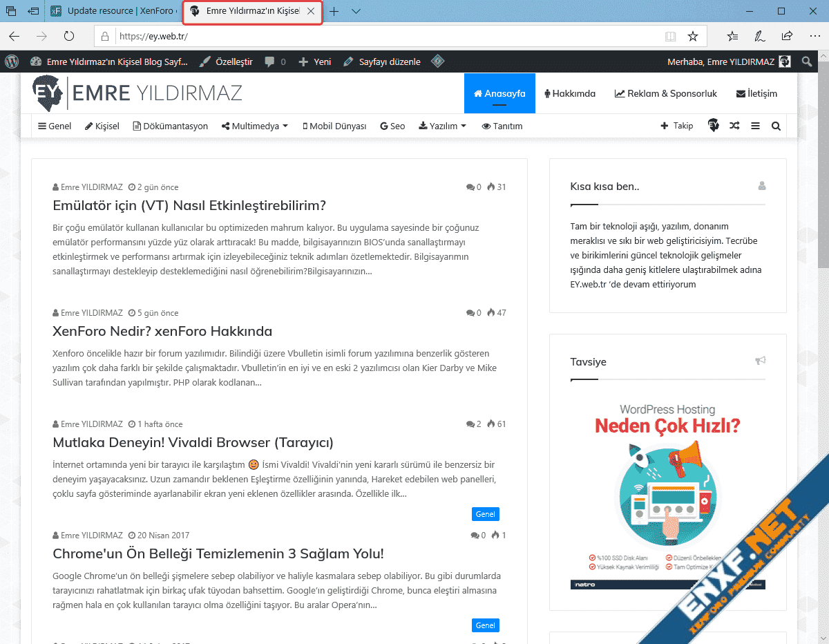Open the browser share icon
This screenshot has width=829, height=644.
pyautogui.click(x=787, y=37)
